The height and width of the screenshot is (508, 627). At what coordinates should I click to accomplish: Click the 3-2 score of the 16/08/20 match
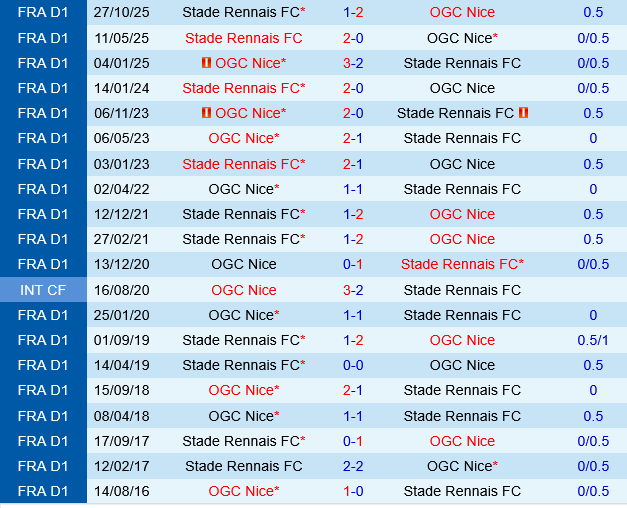click(x=353, y=290)
